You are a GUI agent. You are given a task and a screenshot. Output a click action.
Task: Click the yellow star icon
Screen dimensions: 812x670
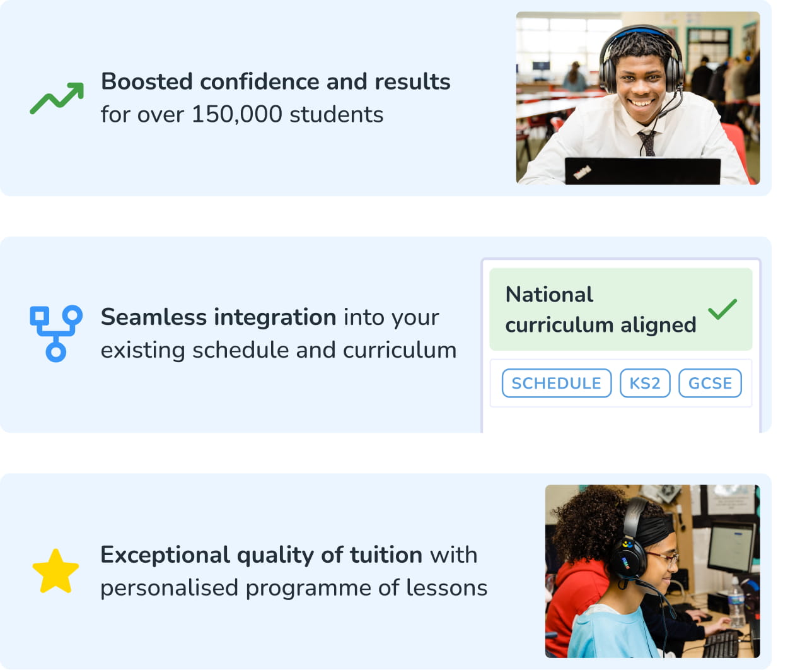[x=55, y=572]
